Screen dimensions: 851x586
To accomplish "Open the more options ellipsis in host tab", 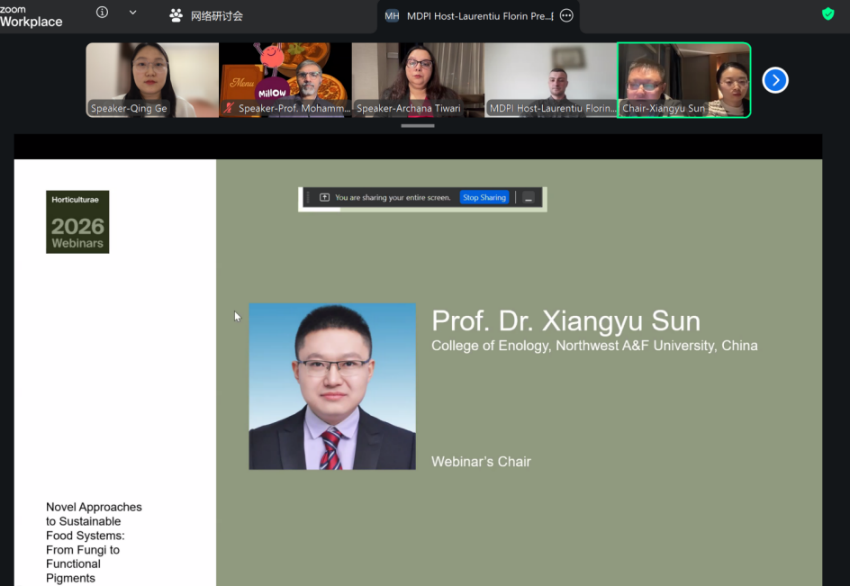I will point(566,16).
